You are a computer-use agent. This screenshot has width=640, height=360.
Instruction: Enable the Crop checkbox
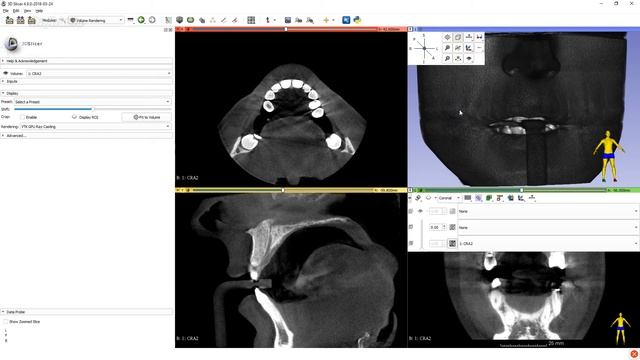23,117
